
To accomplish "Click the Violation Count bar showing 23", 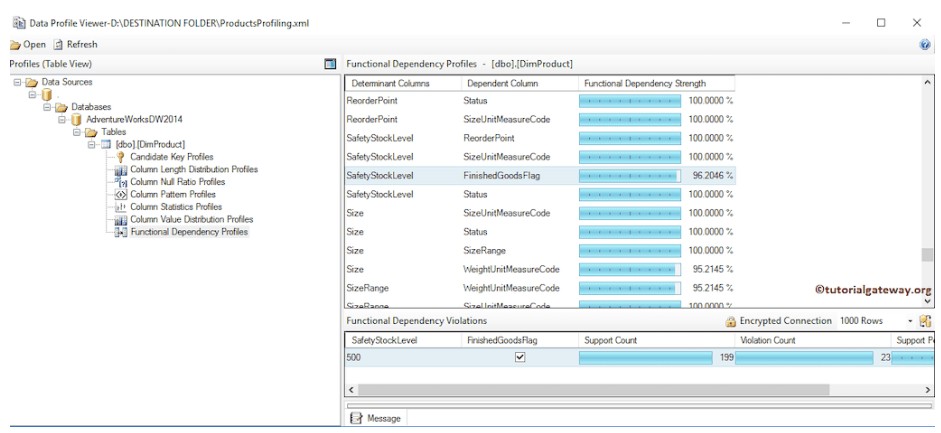I will (804, 358).
